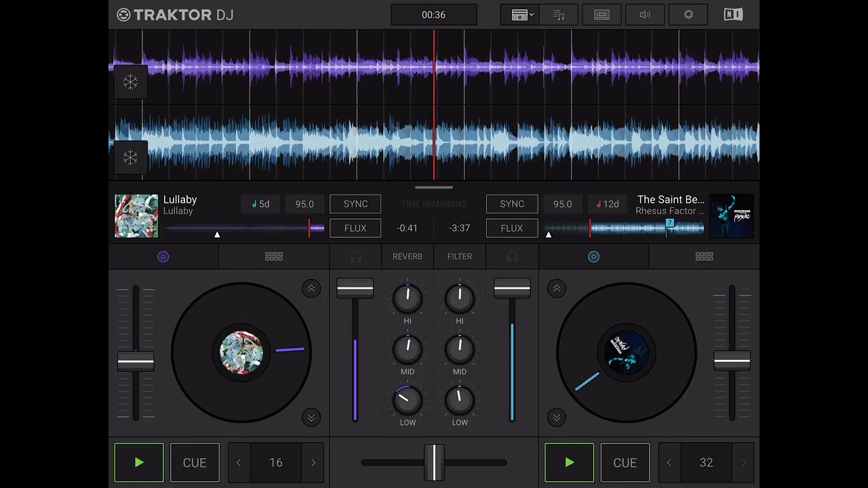Toggle headphone cue for left channel

(355, 257)
